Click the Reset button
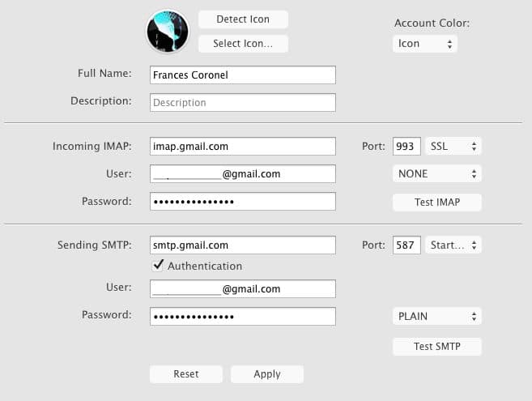This screenshot has height=401, width=532. tap(186, 374)
